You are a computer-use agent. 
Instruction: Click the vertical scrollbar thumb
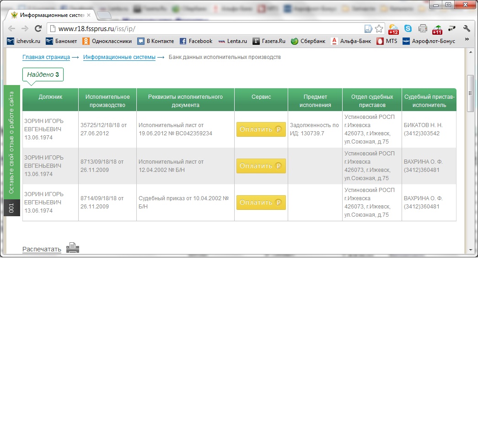pos(471,93)
